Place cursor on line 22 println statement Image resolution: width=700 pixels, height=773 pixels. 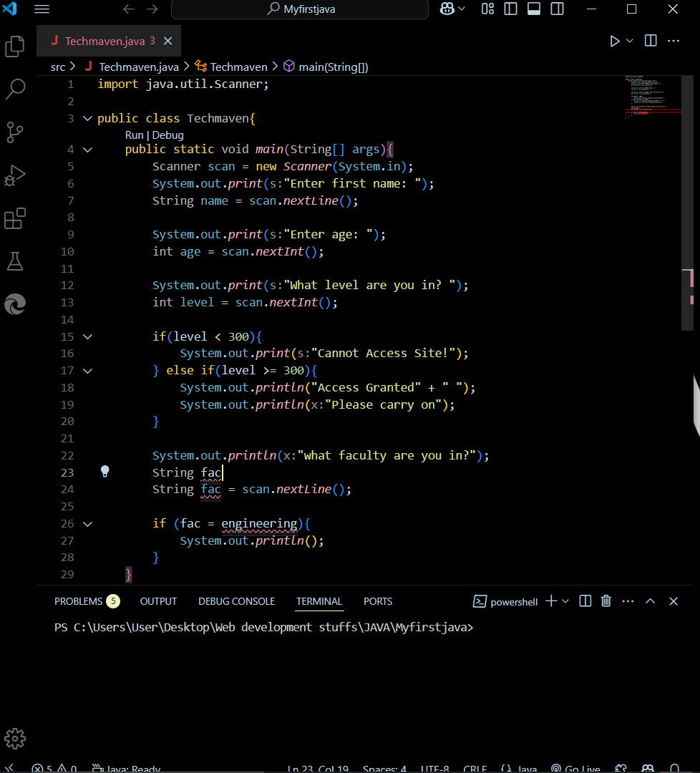[321, 455]
